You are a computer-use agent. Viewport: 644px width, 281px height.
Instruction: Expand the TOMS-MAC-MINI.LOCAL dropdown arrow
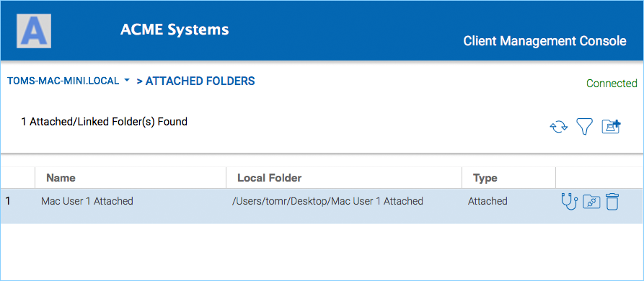(126, 81)
